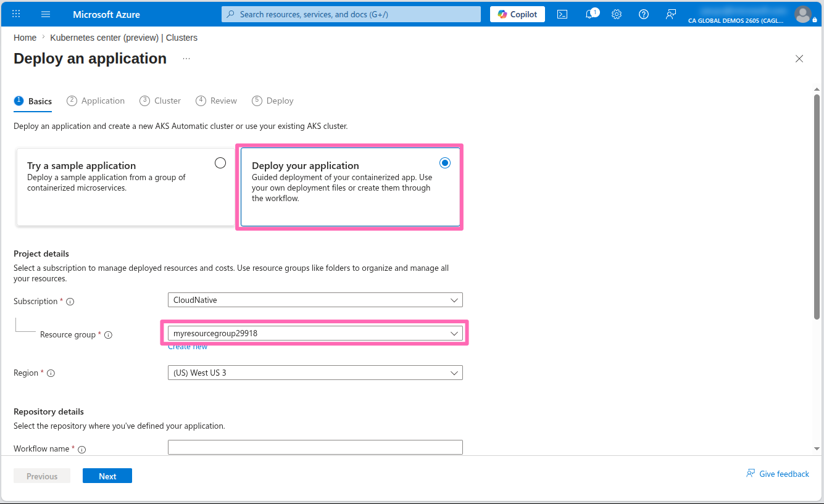Select Deploy your application radio

[445, 163]
